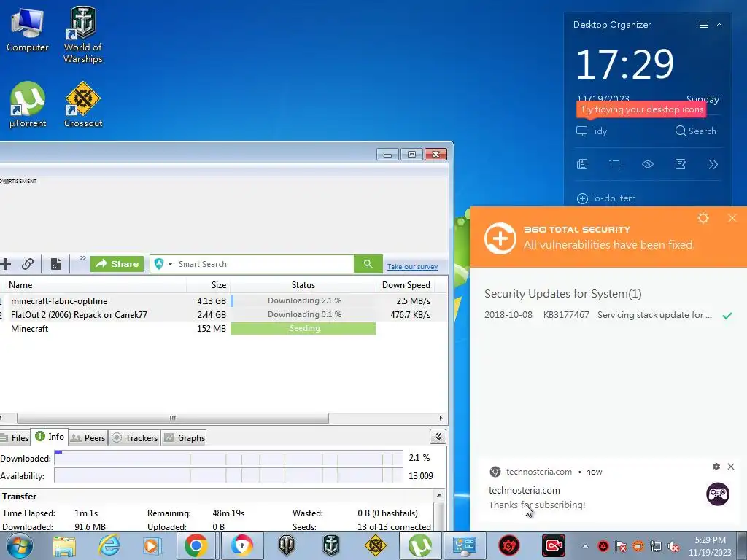Open 360 Total Security popup settings gear
Image resolution: width=747 pixels, height=560 pixels.
[x=703, y=218]
